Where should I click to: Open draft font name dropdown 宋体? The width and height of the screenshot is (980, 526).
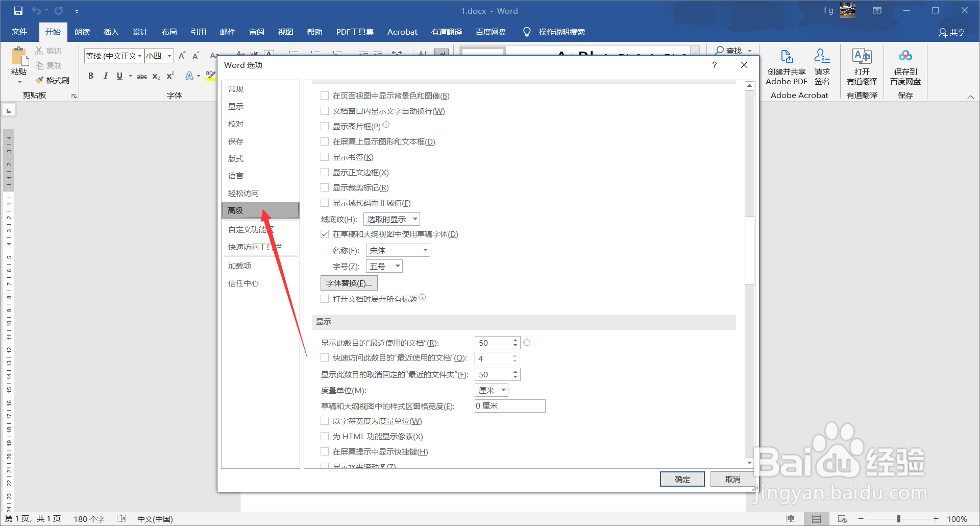398,250
